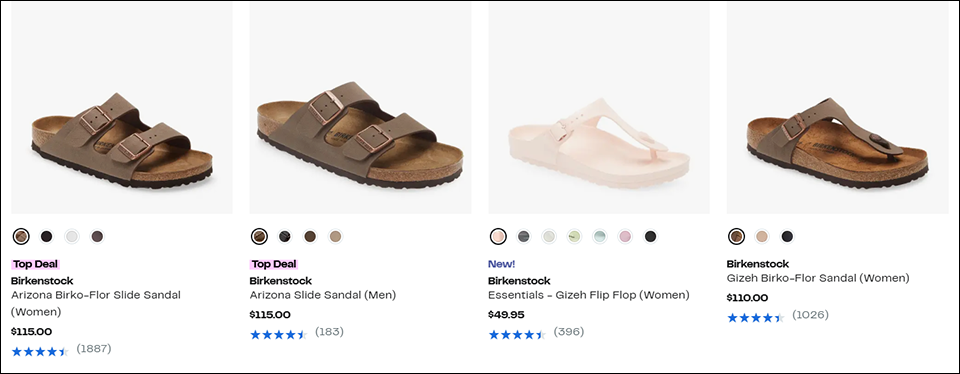Choose white swatch under Arizona Birko-Flor Slide

[72, 236]
